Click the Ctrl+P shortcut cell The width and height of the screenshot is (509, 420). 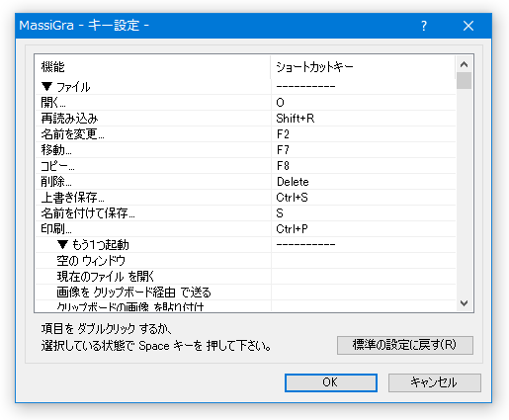point(364,229)
